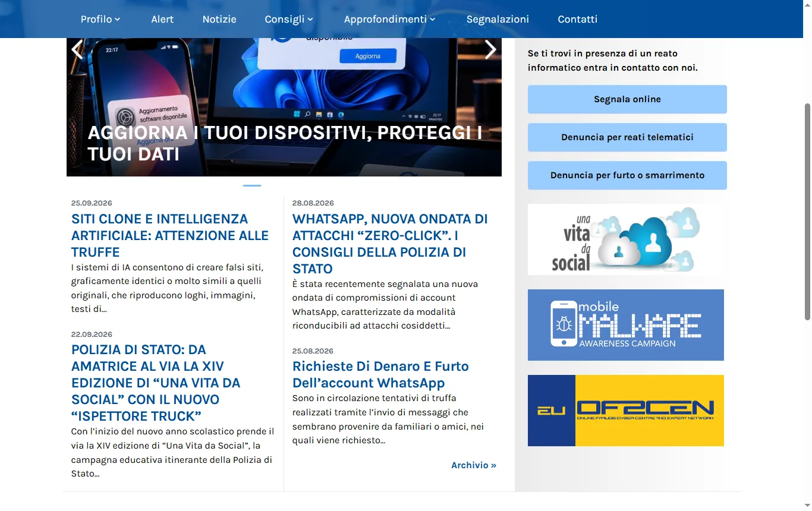Open the Segnalazioni menu item
This screenshot has height=511, width=812.
[x=498, y=19]
